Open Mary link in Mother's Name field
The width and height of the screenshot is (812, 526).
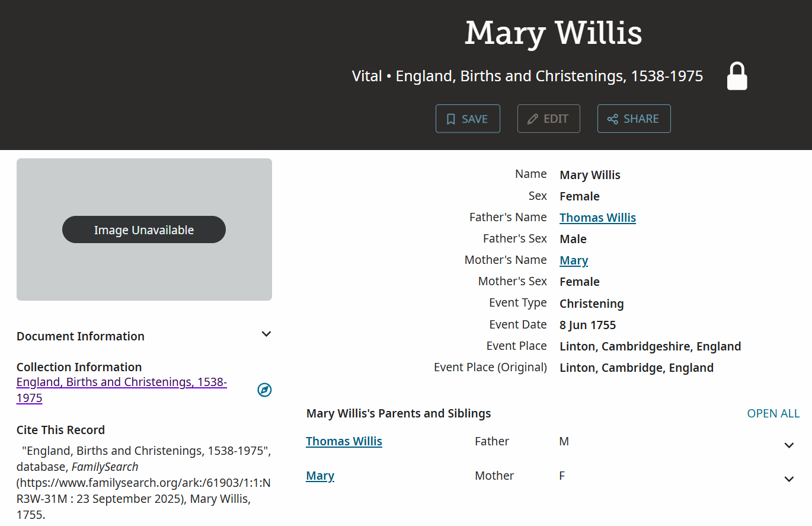tap(574, 260)
